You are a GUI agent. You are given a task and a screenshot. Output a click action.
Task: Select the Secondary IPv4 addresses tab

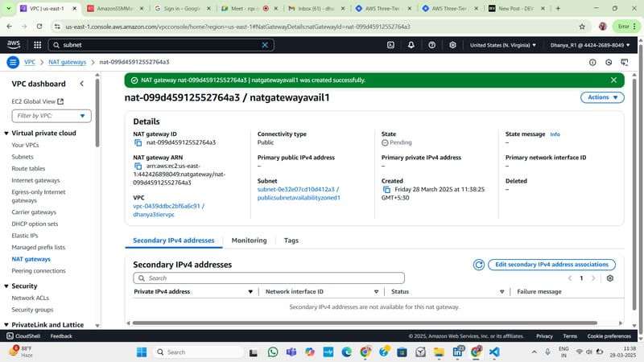click(174, 241)
